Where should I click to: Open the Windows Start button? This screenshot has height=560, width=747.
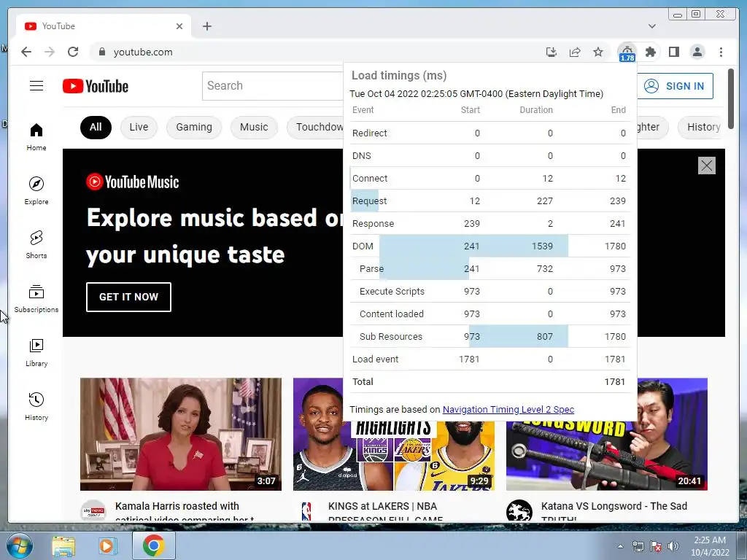20,545
